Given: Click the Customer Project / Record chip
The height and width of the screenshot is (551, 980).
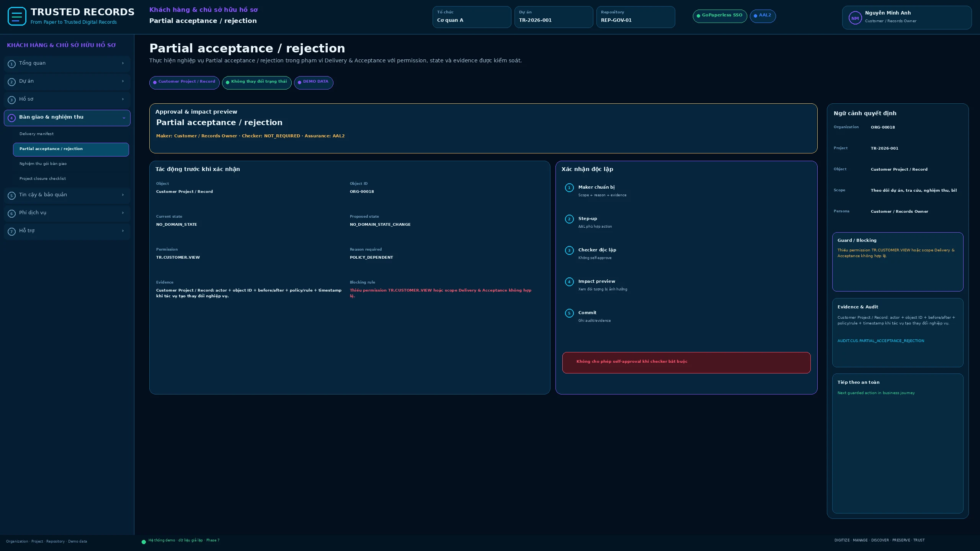Looking at the screenshot, I should pos(184,83).
